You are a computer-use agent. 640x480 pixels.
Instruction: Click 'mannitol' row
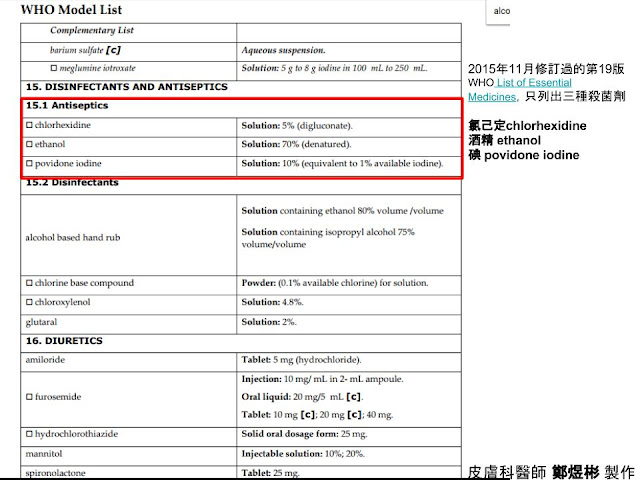(x=241, y=456)
